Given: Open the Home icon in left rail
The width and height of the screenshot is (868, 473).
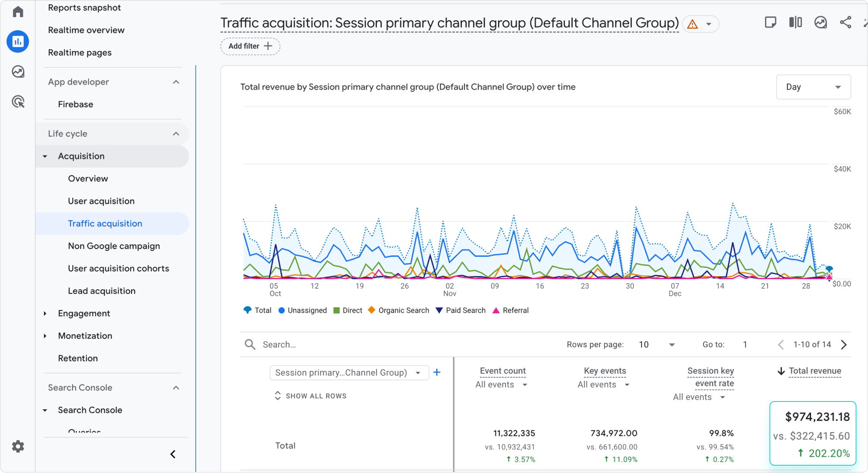Looking at the screenshot, I should (18, 12).
